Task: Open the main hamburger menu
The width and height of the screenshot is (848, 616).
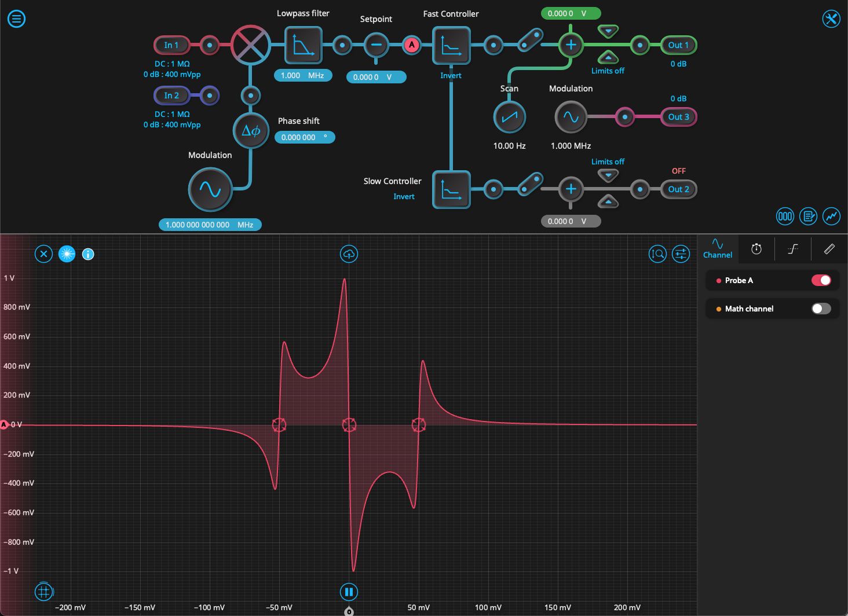Action: [16, 19]
